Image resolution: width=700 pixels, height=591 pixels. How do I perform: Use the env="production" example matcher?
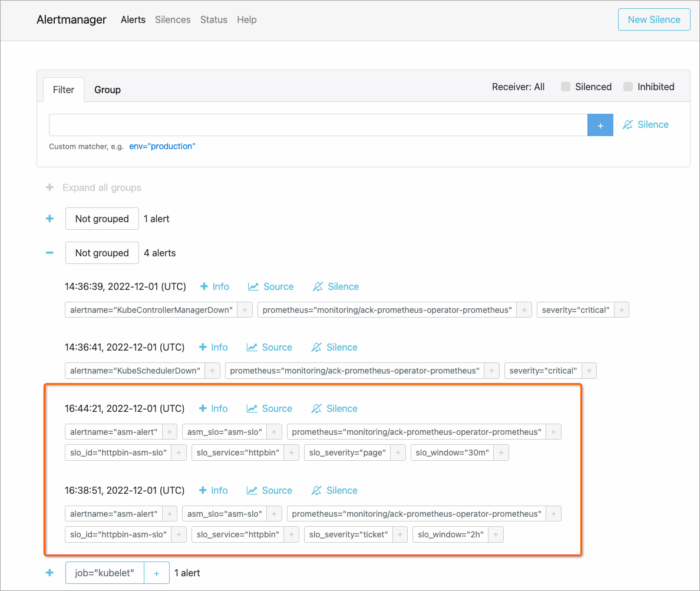[x=162, y=146]
